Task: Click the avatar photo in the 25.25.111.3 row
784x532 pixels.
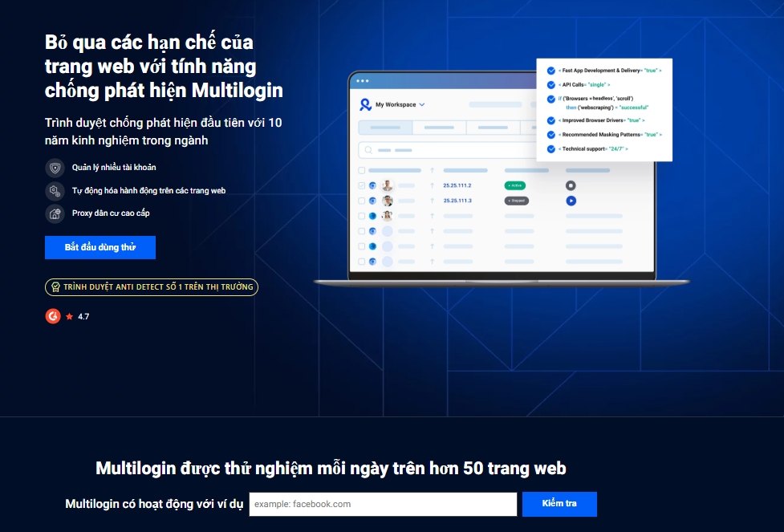Action: 388,201
